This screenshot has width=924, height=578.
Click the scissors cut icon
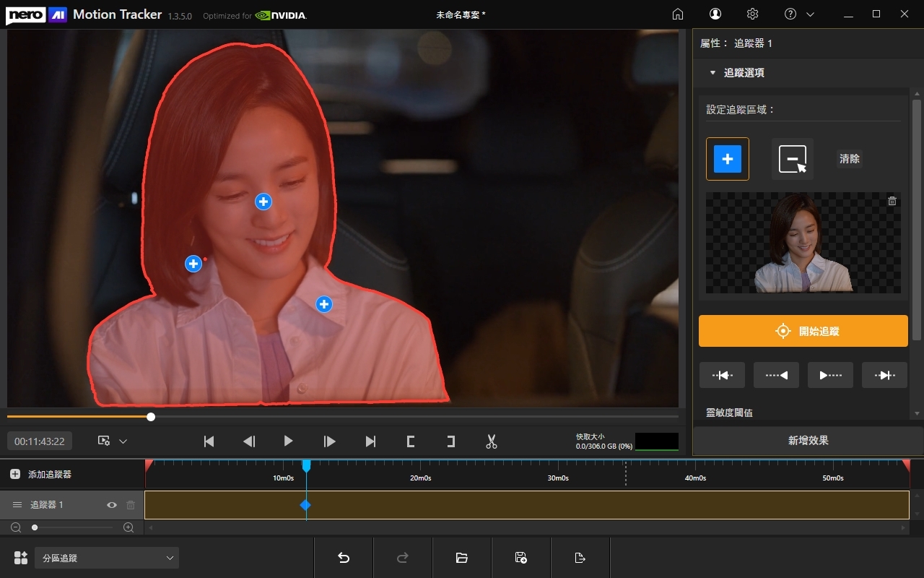pos(492,441)
